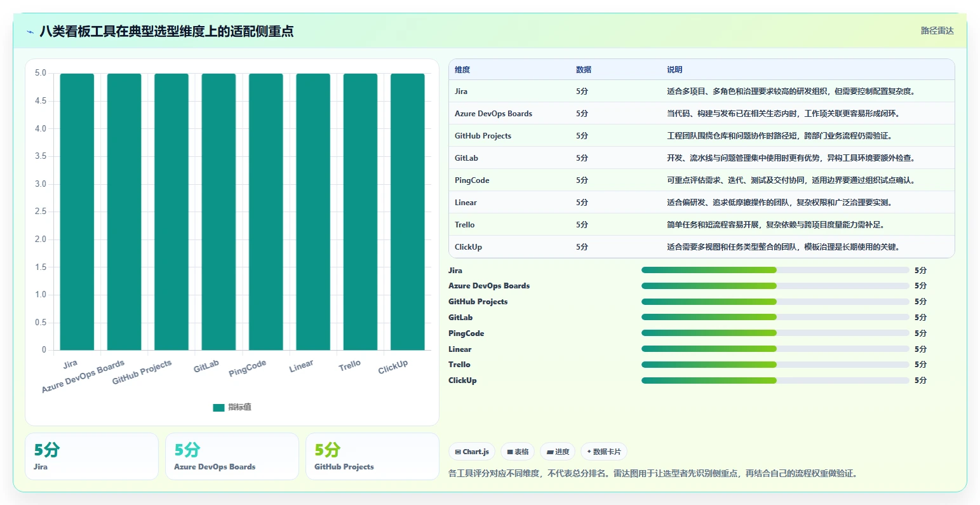Click the Linear progress bar
The image size is (980, 505).
[x=775, y=349]
